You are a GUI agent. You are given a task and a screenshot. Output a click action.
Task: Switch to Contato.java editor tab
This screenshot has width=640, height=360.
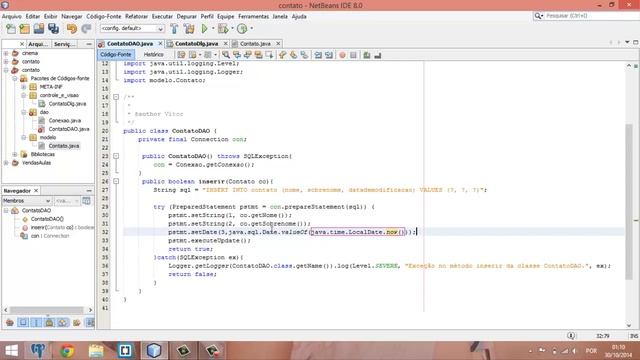click(x=255, y=44)
